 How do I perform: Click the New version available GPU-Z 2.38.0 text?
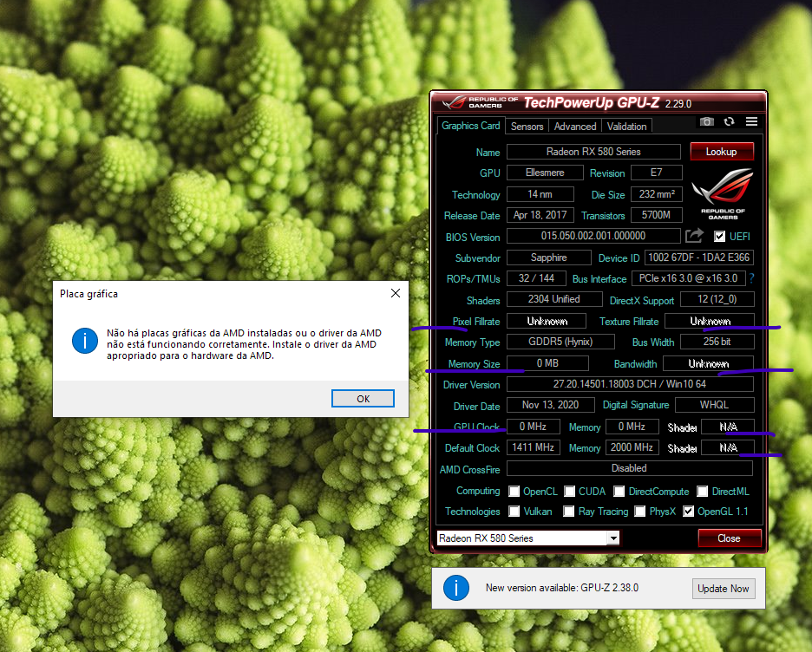(562, 588)
